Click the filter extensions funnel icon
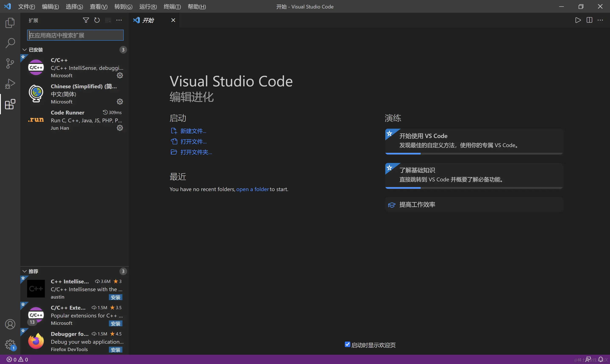The width and height of the screenshot is (610, 364). (x=86, y=20)
